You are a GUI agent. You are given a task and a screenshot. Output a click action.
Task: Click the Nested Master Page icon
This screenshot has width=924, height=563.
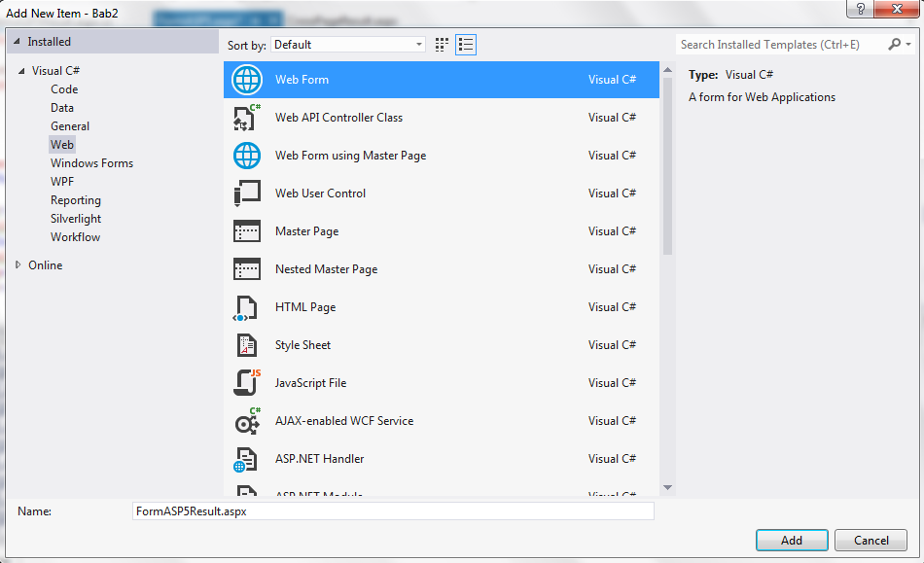[246, 269]
